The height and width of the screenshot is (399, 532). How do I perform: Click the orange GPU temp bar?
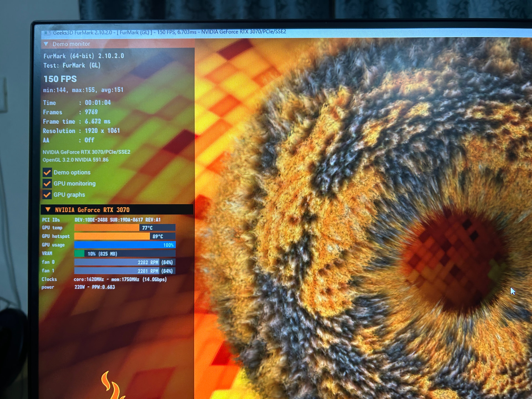click(107, 228)
